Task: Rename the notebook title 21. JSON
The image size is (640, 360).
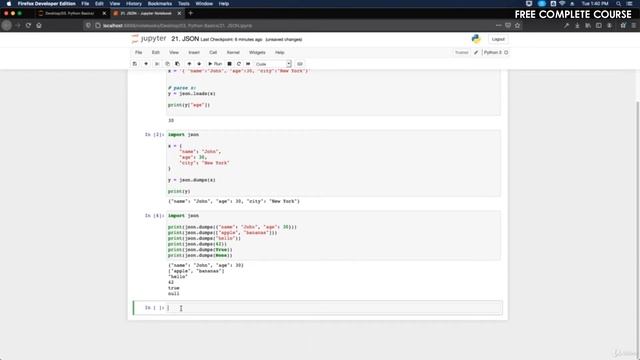Action: coord(185,39)
